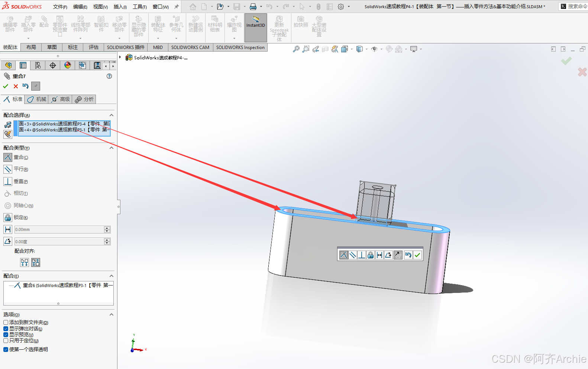Toggle the angle mate icon

(x=8, y=241)
